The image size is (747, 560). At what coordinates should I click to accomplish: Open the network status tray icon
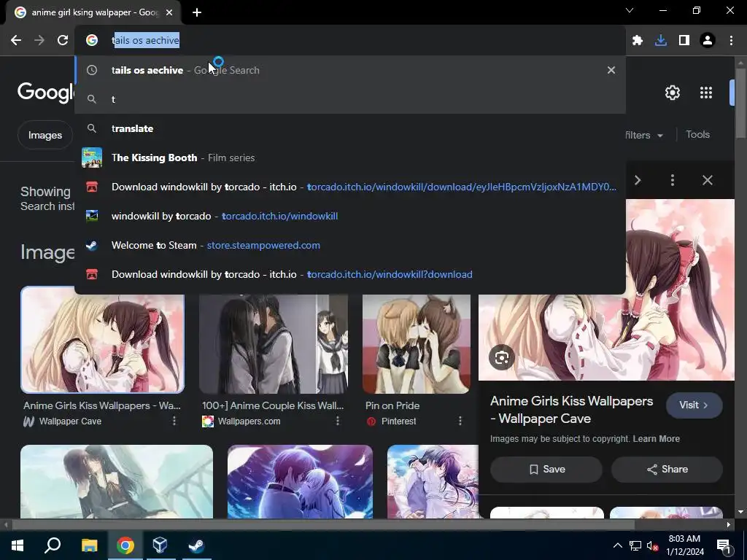[635, 545]
